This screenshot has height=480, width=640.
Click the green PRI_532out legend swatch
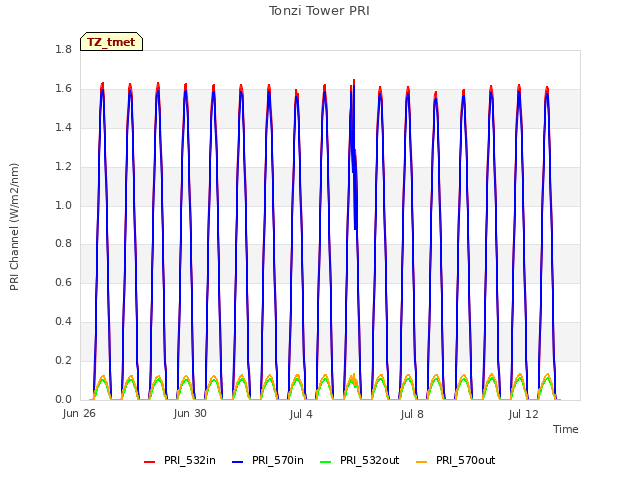326,462
